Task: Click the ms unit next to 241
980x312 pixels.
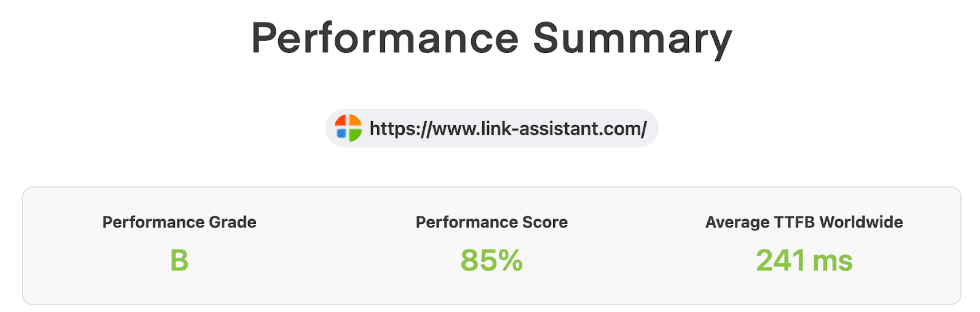Action: coord(832,262)
